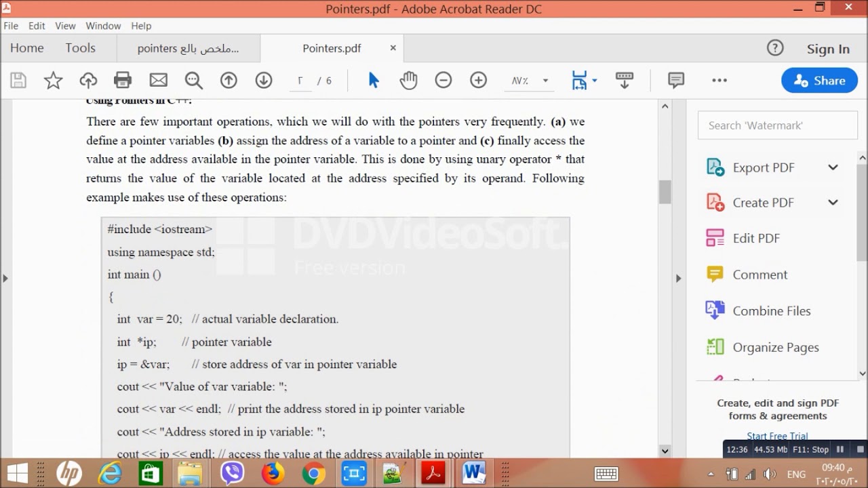This screenshot has height=488, width=868.
Task: Close the Pointers.pdf tab
Action: pos(393,48)
